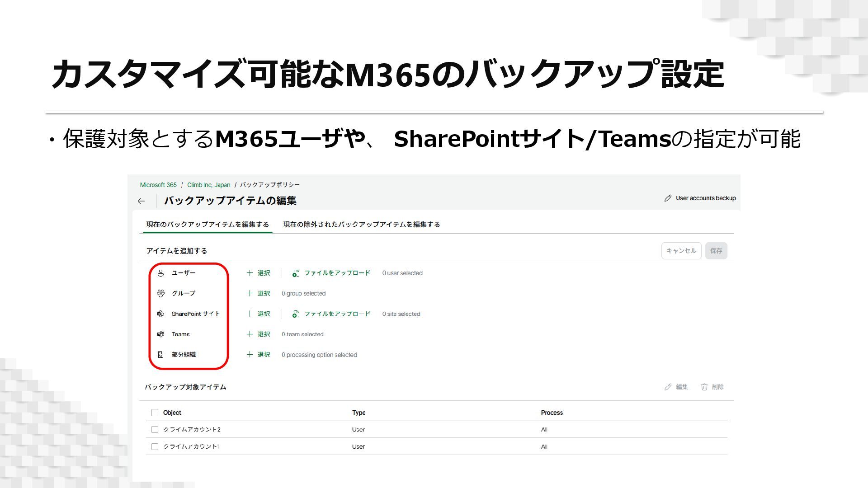The image size is (868, 488).
Task: Click trash icon for 削除
Action: coord(704,387)
